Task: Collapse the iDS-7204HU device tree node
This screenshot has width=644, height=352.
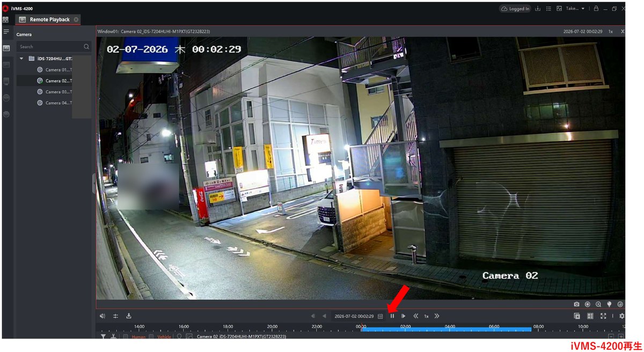Action: click(21, 58)
